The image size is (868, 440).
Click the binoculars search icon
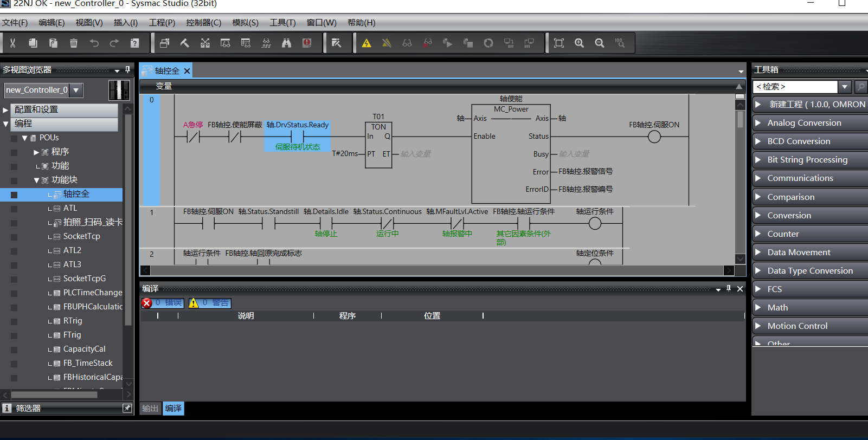286,43
